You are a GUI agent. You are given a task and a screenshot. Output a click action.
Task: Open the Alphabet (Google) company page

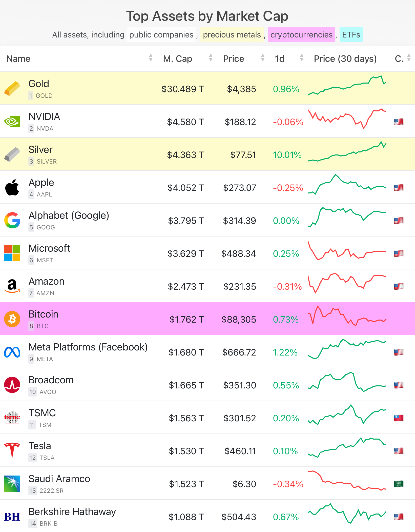click(69, 215)
